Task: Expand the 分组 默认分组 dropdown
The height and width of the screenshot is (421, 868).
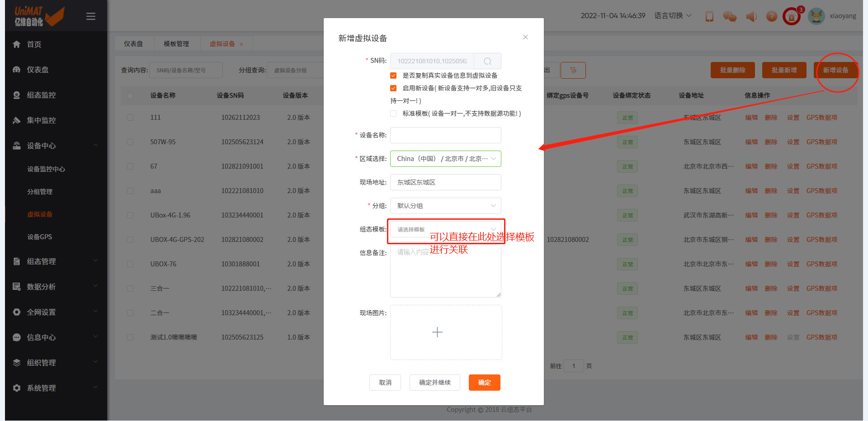Action: tap(445, 206)
